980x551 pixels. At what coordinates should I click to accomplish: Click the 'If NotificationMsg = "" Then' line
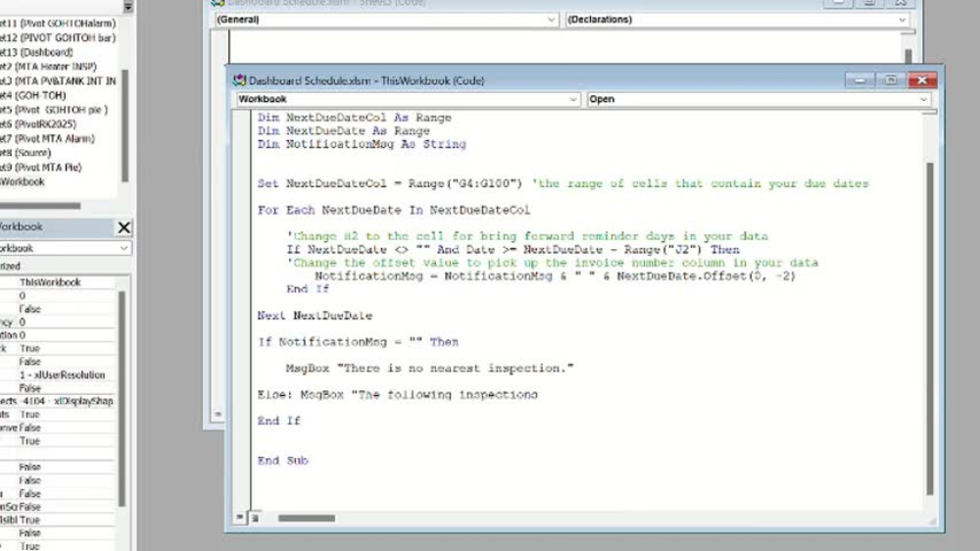(358, 342)
